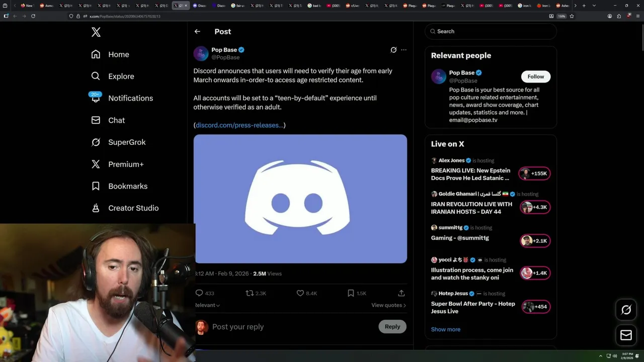Click the Reply button
The height and width of the screenshot is (362, 644).
[x=392, y=327]
